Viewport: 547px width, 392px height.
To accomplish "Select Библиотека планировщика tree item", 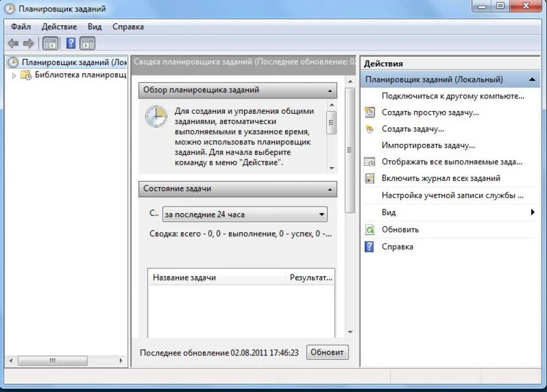I will [80, 75].
